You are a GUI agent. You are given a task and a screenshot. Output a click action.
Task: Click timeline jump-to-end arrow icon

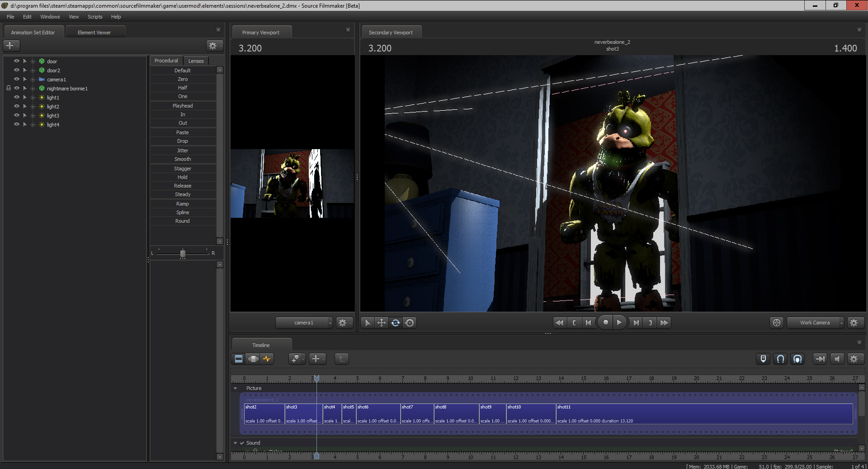point(820,359)
